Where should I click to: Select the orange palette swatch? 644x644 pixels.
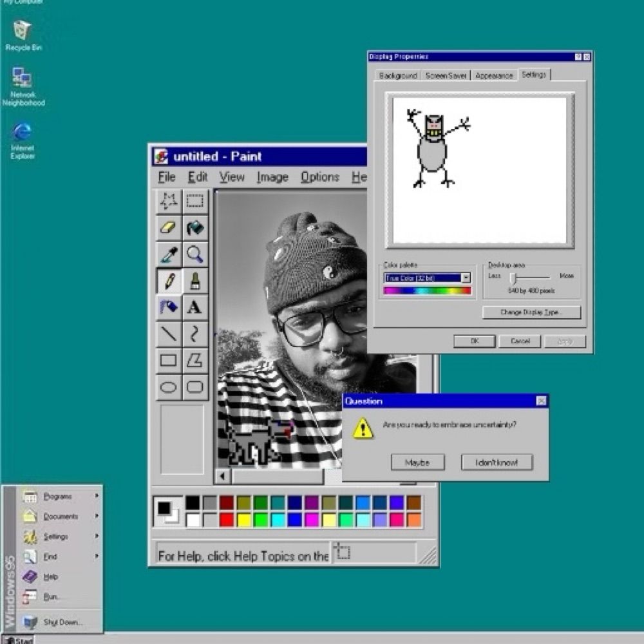[x=414, y=520]
